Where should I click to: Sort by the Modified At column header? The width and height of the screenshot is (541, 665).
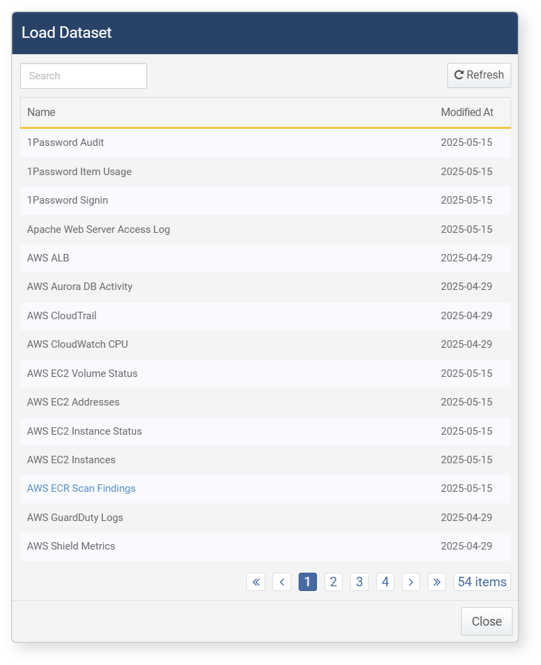pos(467,112)
